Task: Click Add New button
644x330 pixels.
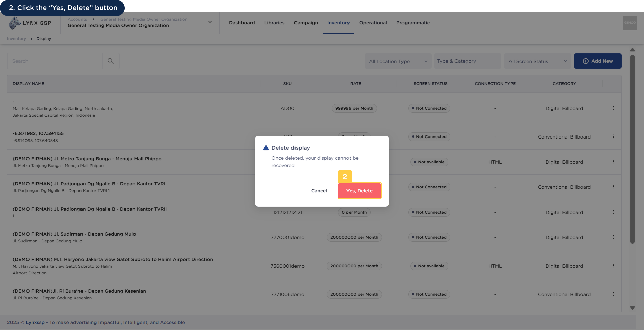Action: pos(597,61)
